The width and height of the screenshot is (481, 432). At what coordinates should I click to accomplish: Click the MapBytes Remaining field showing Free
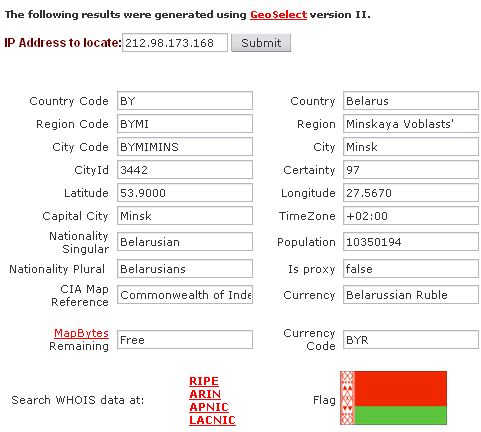click(x=185, y=340)
